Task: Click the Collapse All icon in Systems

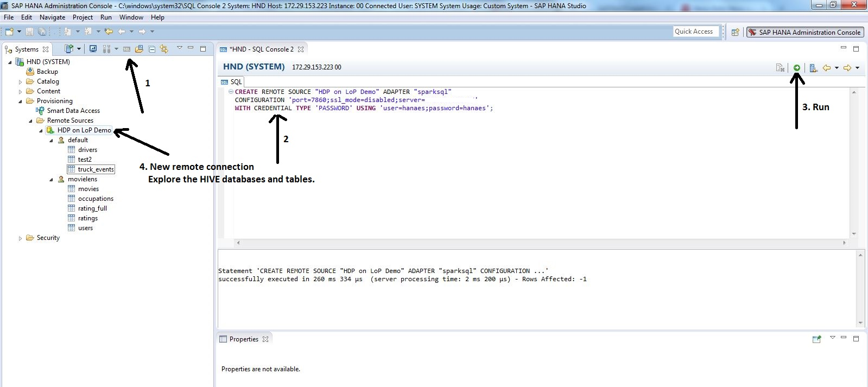Action: tap(152, 49)
